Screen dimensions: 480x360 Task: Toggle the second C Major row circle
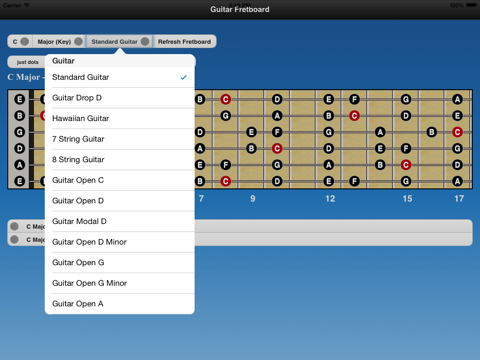click(x=14, y=239)
